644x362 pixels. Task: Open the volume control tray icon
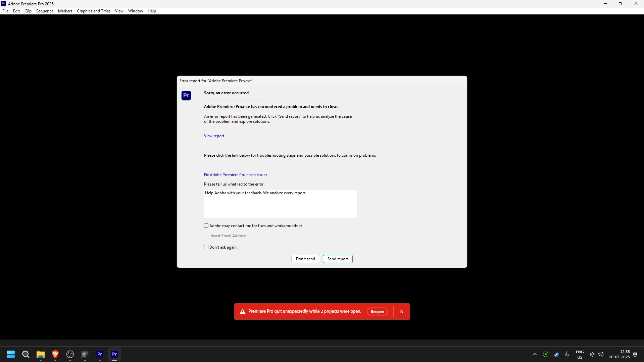click(601, 354)
